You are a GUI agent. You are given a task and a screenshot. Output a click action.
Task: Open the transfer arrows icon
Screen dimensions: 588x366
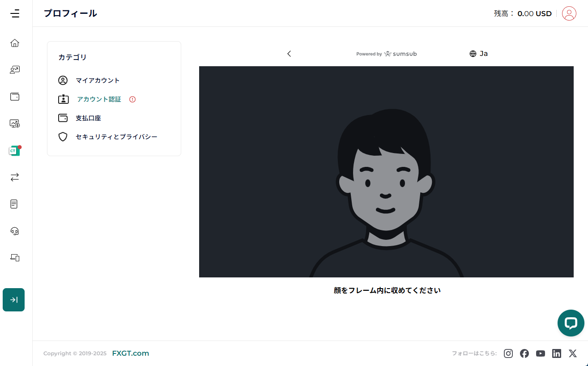15,177
